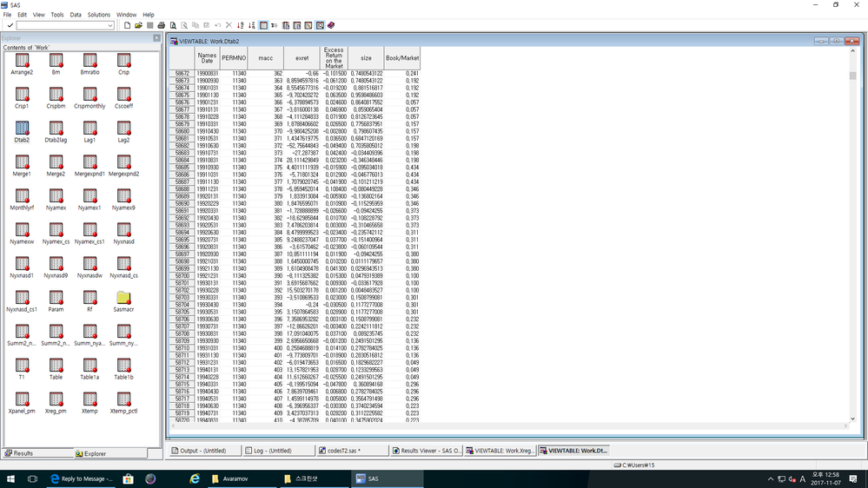Select the Sasmacr catalog folder icon
The image size is (868, 488).
(123, 298)
